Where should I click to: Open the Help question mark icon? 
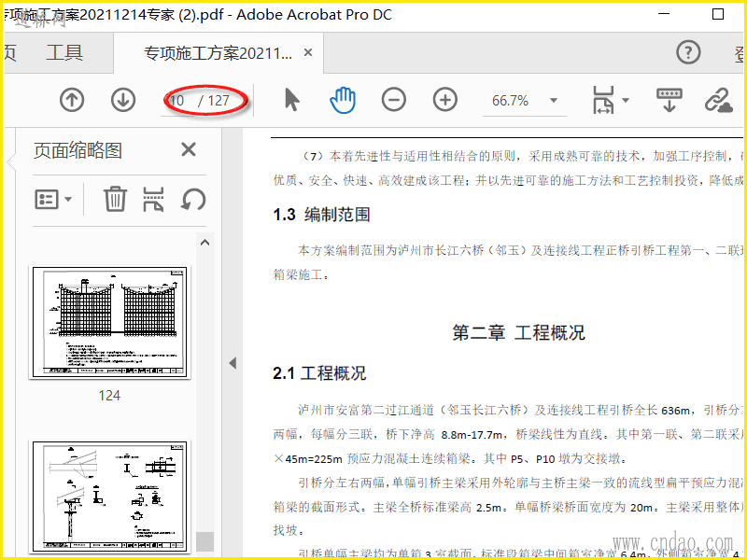[688, 52]
